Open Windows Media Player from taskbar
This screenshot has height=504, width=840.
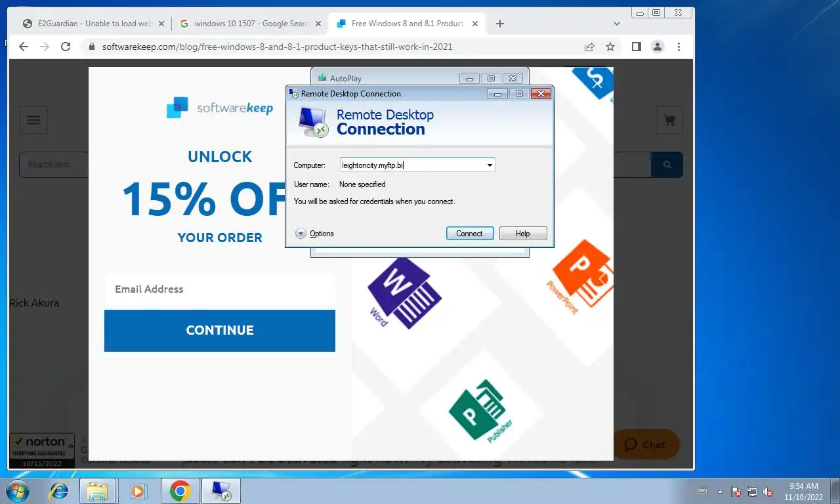pos(138,491)
